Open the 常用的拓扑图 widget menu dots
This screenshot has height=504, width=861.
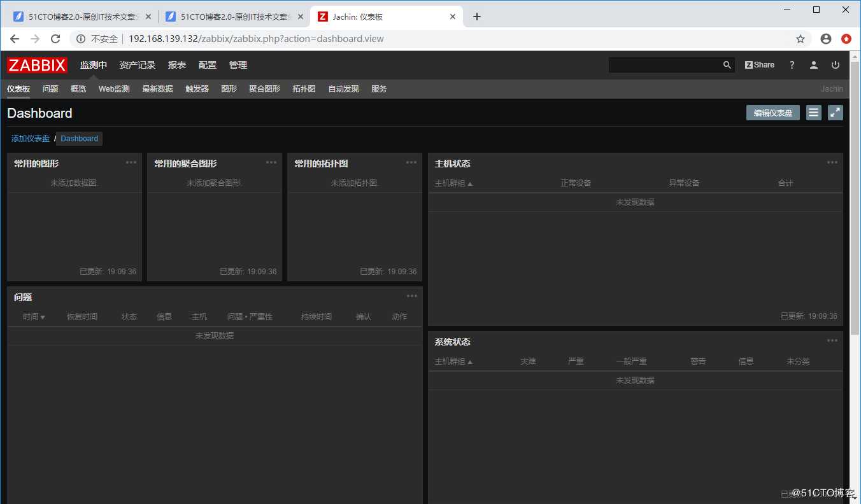(x=411, y=162)
